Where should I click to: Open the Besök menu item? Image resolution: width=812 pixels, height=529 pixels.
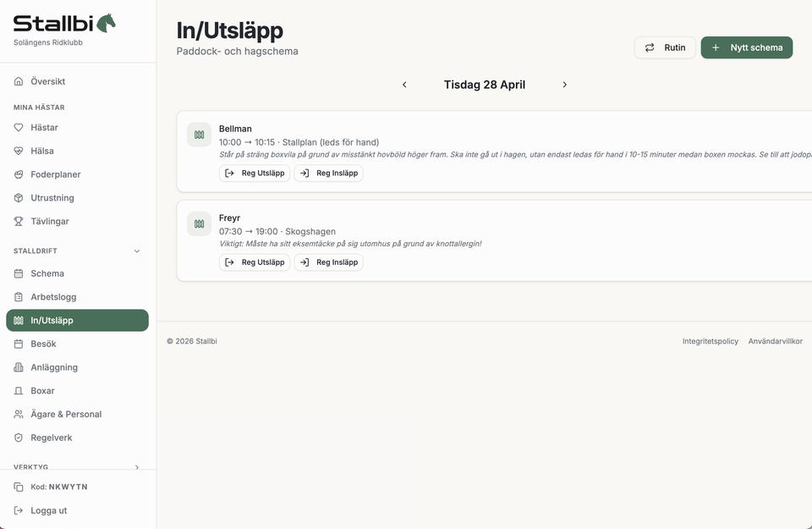[77, 344]
